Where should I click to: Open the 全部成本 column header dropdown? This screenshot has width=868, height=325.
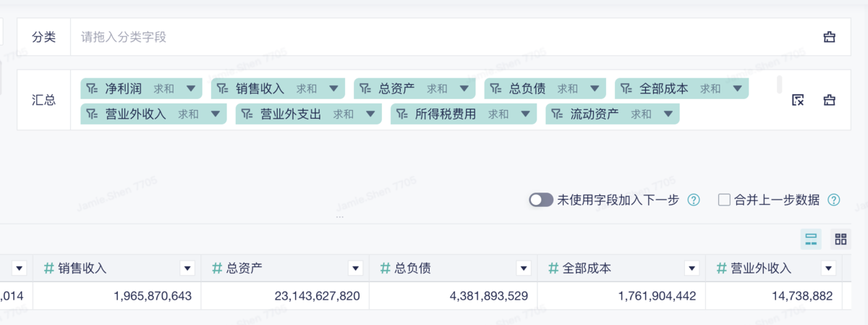click(x=692, y=269)
